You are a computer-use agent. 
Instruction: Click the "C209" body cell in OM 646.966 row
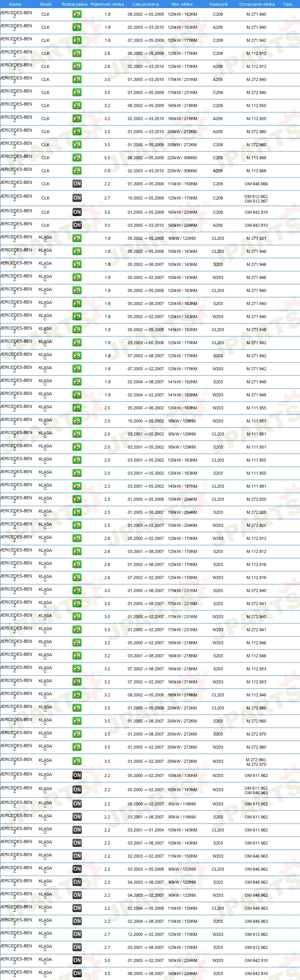tap(218, 184)
